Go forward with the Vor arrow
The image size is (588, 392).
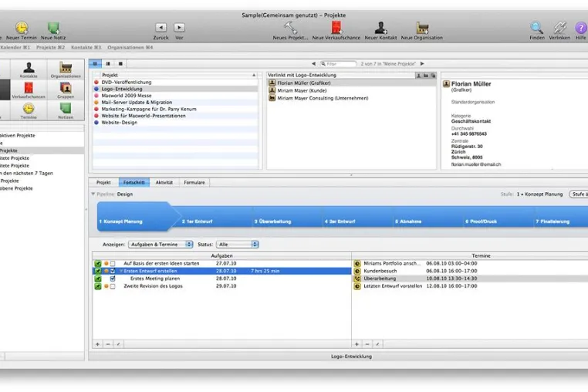point(179,27)
